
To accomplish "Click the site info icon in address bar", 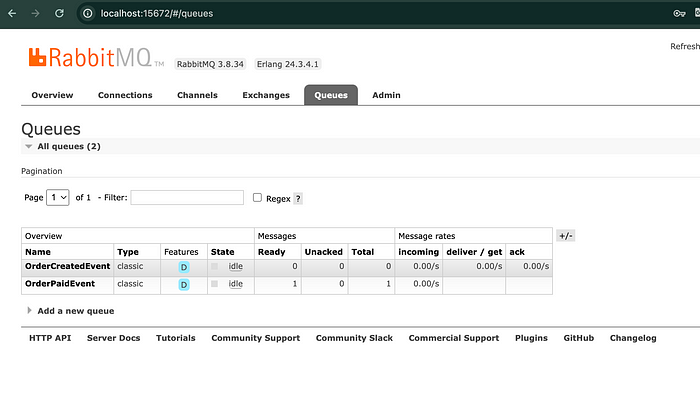I will (x=88, y=13).
